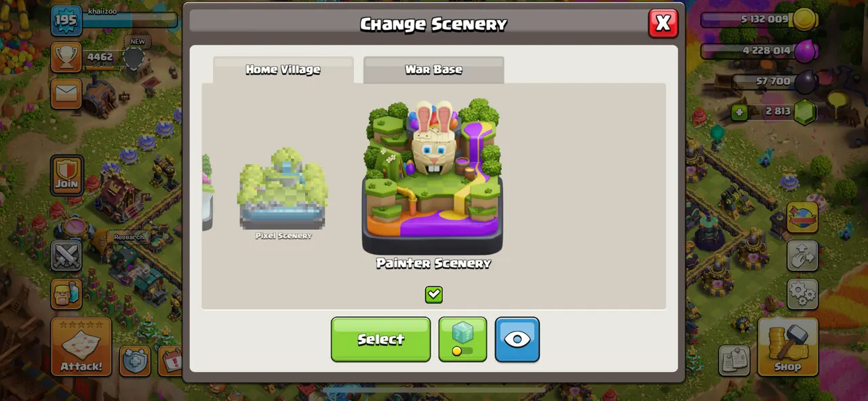Open the Shop hammer icon
Viewport: 868px width, 401px height.
[x=788, y=346]
